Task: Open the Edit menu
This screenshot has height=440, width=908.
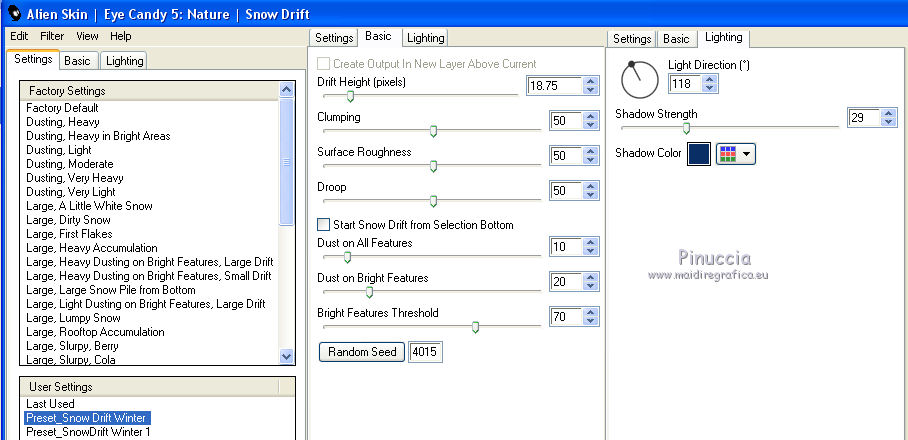Action: [x=19, y=36]
